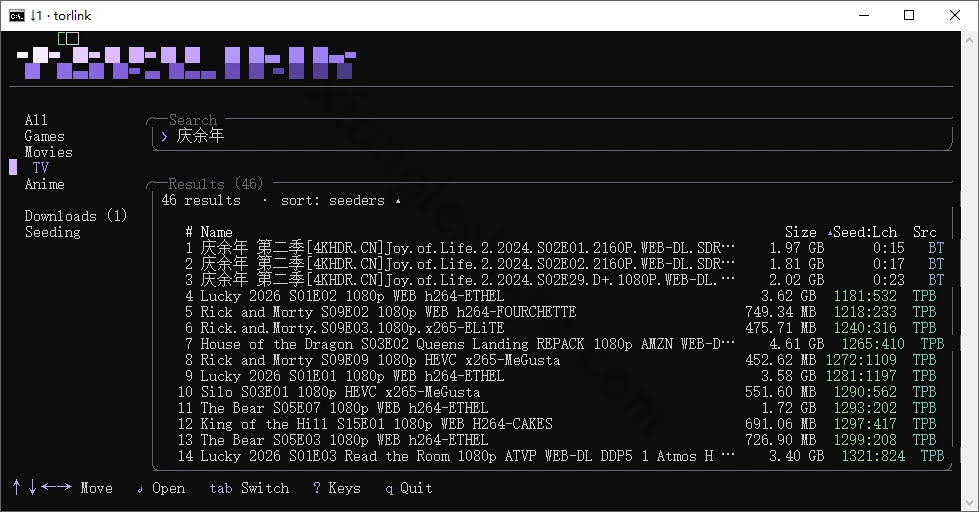The image size is (979, 512).
Task: Select the Anime category
Action: 44,184
